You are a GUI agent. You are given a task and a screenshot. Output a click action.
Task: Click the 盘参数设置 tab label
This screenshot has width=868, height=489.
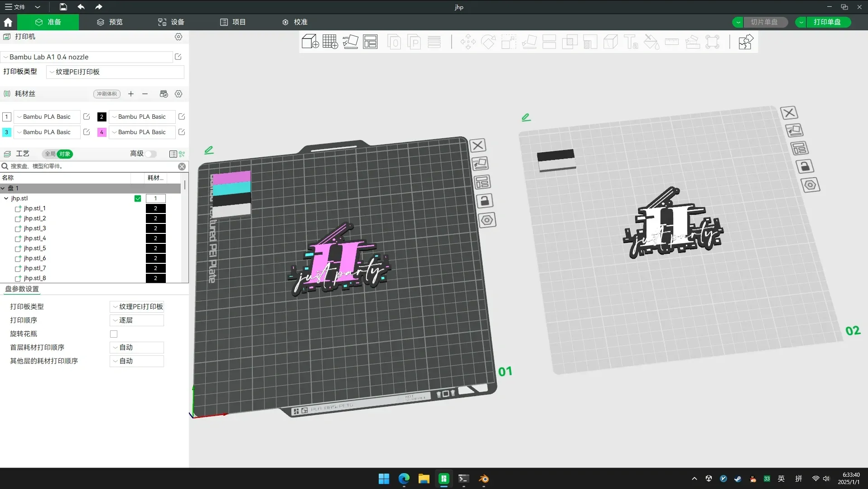(x=22, y=289)
